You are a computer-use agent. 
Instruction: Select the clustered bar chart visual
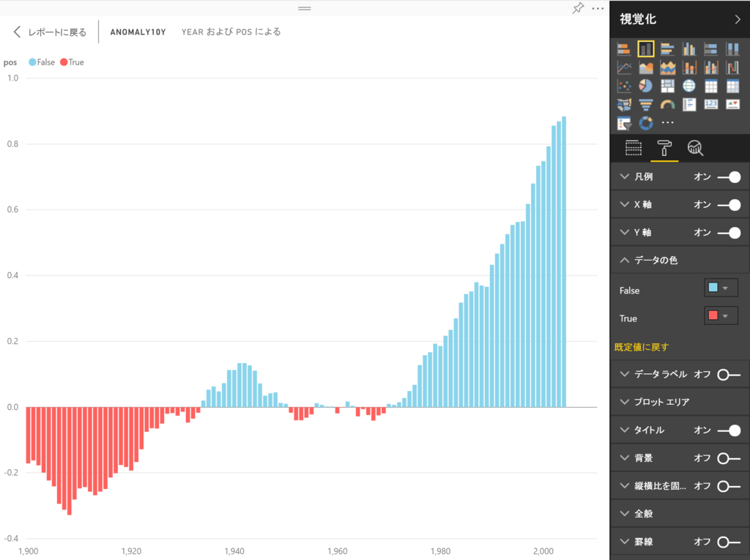(x=667, y=49)
